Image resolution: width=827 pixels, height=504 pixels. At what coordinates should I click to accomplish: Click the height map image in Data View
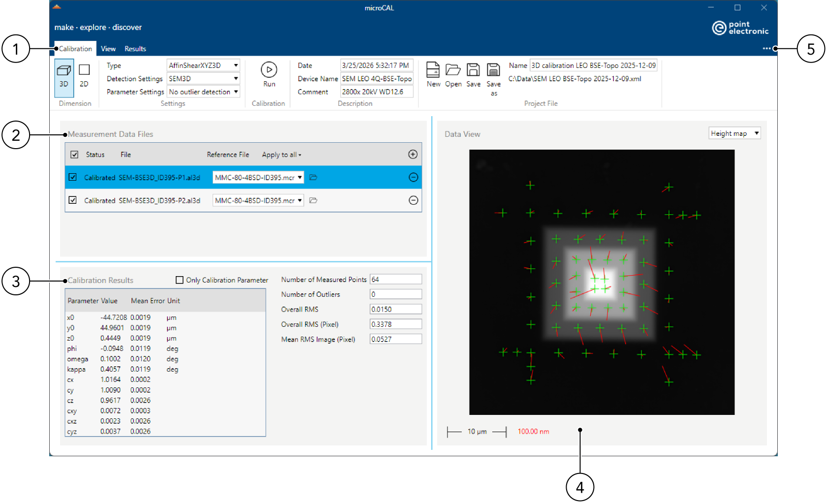point(602,282)
